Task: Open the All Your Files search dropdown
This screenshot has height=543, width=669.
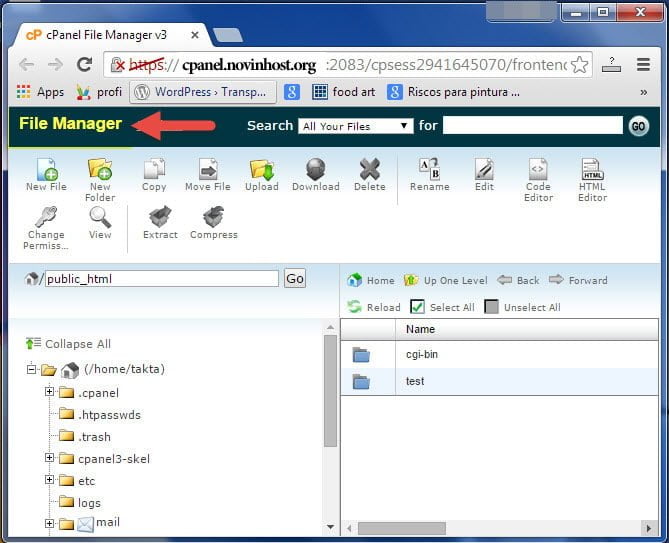Action: (x=355, y=126)
